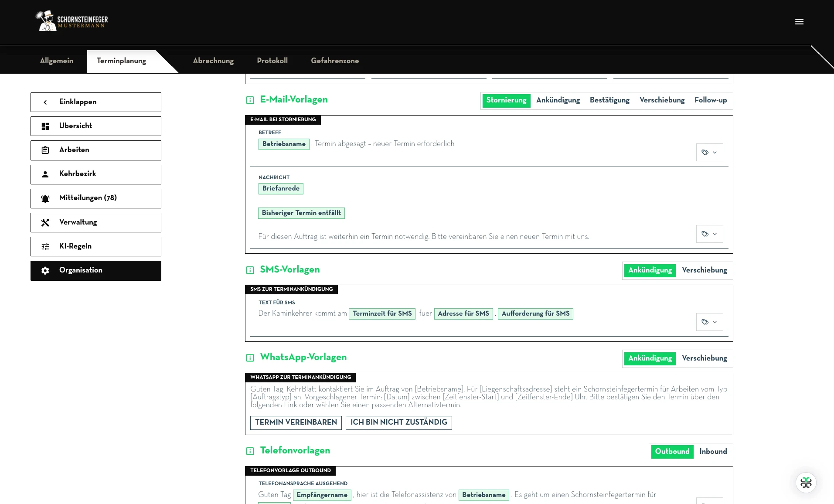834x504 pixels.
Task: Click the Bisheriger Termin entfällt placeholder tag
Action: point(301,213)
